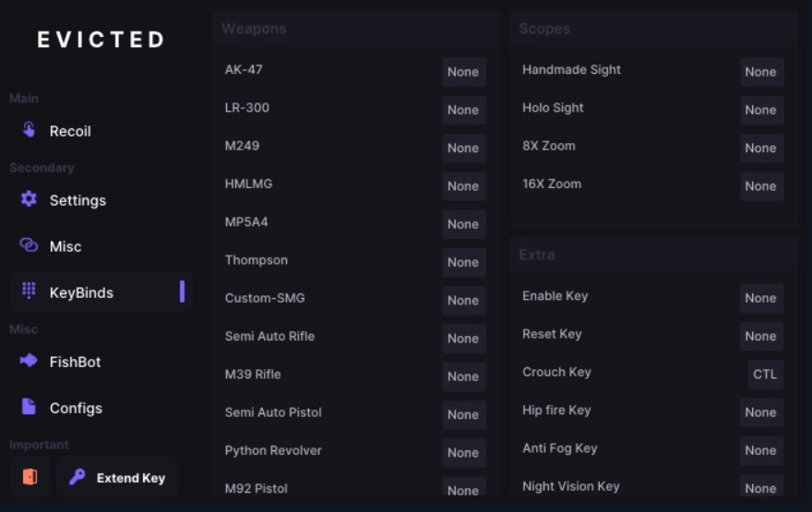
Task: Assign the Hip fire Key binding
Action: pos(760,412)
